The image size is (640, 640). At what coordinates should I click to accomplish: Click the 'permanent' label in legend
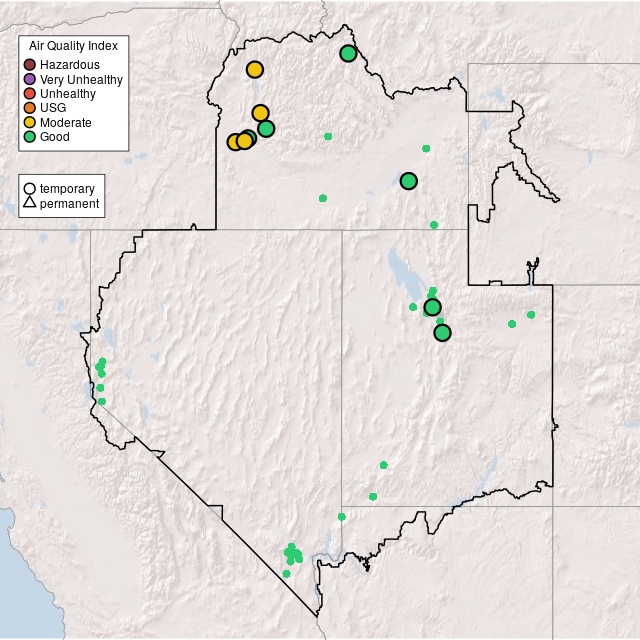[x=69, y=203]
